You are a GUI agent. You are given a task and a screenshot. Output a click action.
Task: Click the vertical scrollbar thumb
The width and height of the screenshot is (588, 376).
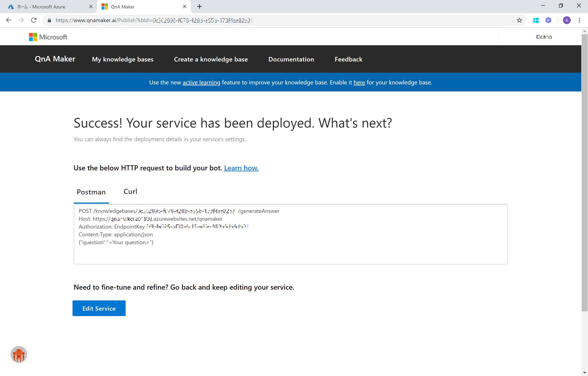(x=585, y=173)
